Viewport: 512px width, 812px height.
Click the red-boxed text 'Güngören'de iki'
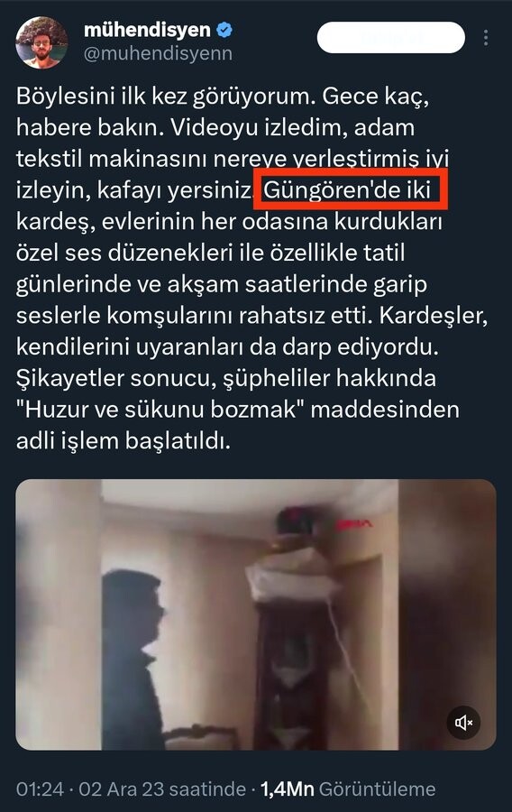click(347, 190)
